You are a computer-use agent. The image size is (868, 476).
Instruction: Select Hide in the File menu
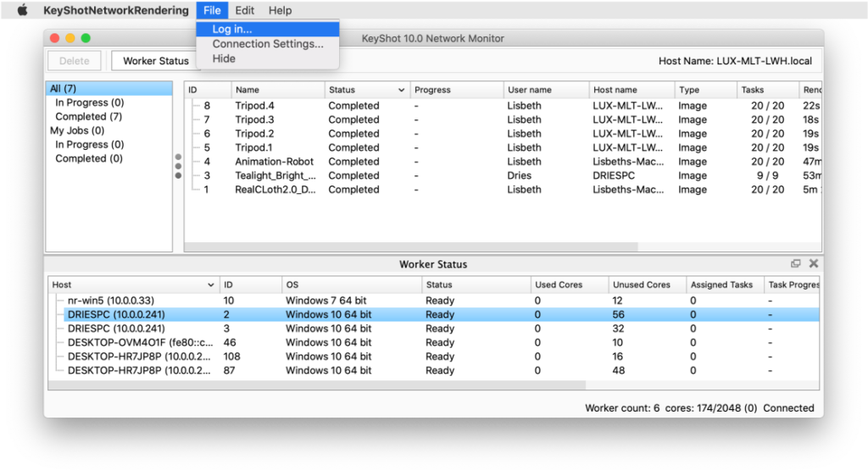point(224,58)
